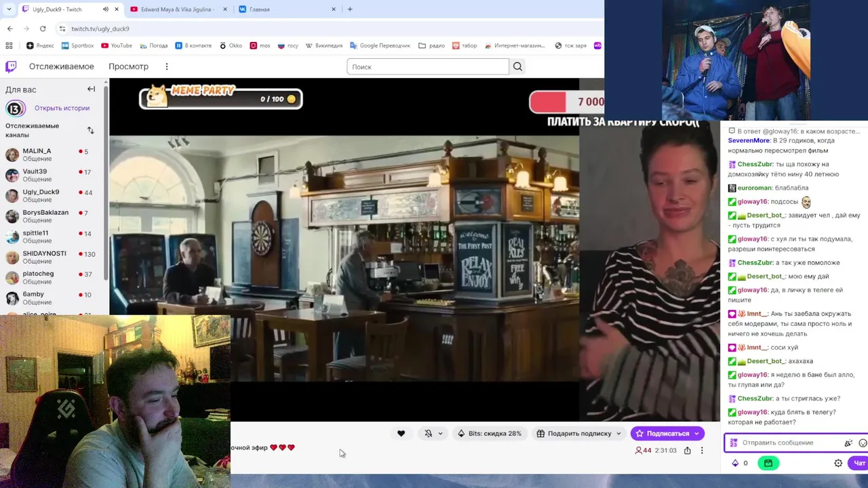Open Яндекс bookmark
The height and width of the screenshot is (488, 868).
pos(40,45)
